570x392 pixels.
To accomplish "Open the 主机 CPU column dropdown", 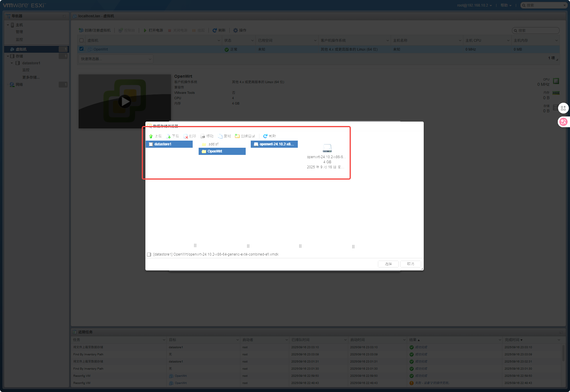I will pos(508,41).
